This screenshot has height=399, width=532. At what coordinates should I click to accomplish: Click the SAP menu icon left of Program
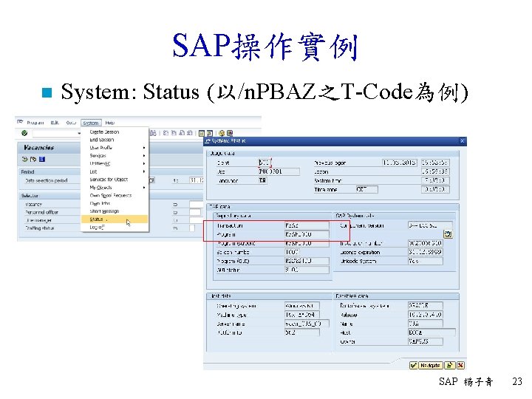pyautogui.click(x=20, y=122)
